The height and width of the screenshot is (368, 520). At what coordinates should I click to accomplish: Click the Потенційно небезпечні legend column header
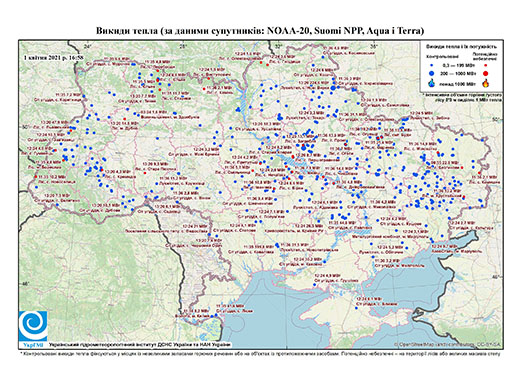(x=485, y=56)
